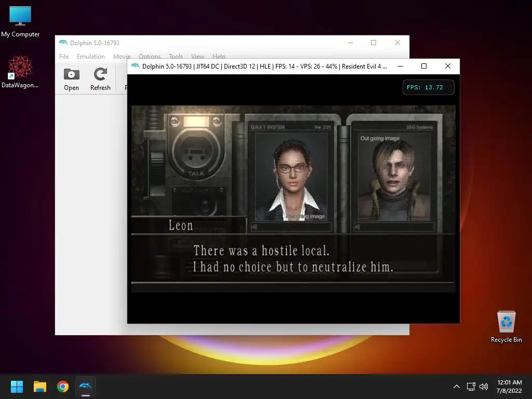Click the Dolphin logo in main window title bar
This screenshot has width=532, height=399.
click(63, 43)
